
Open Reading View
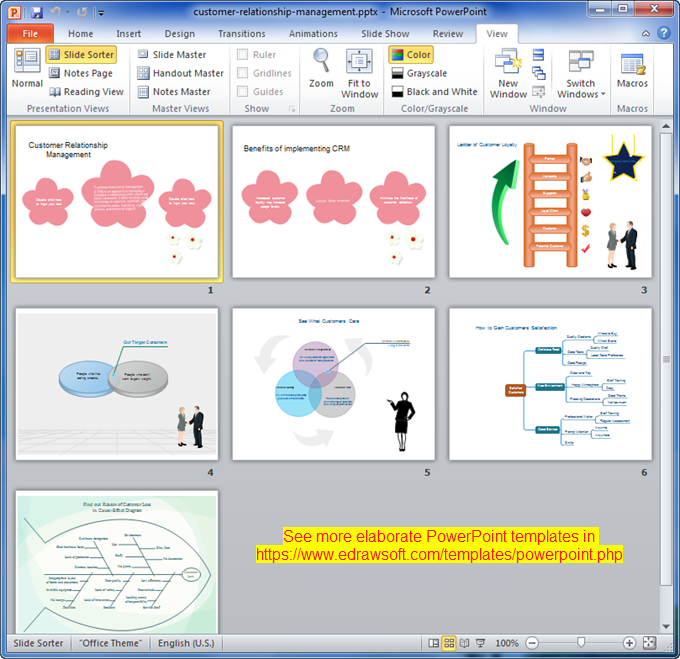click(x=86, y=92)
